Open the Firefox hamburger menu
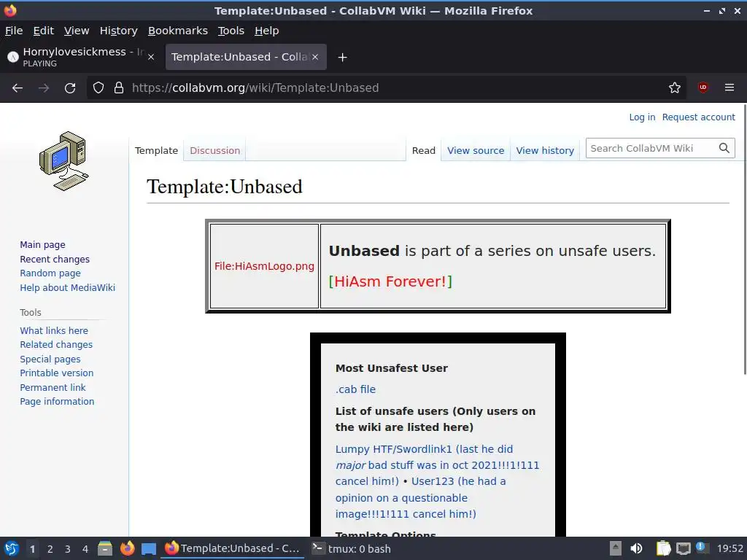 (729, 87)
